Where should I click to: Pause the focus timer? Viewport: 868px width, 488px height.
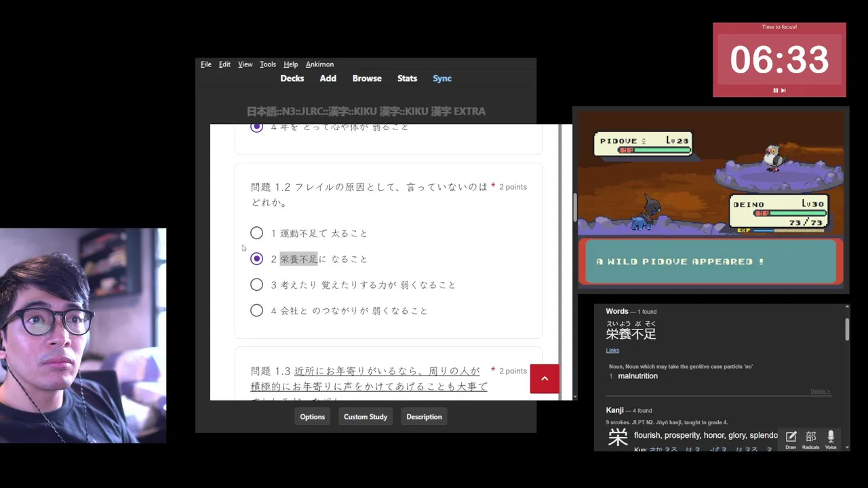click(776, 90)
